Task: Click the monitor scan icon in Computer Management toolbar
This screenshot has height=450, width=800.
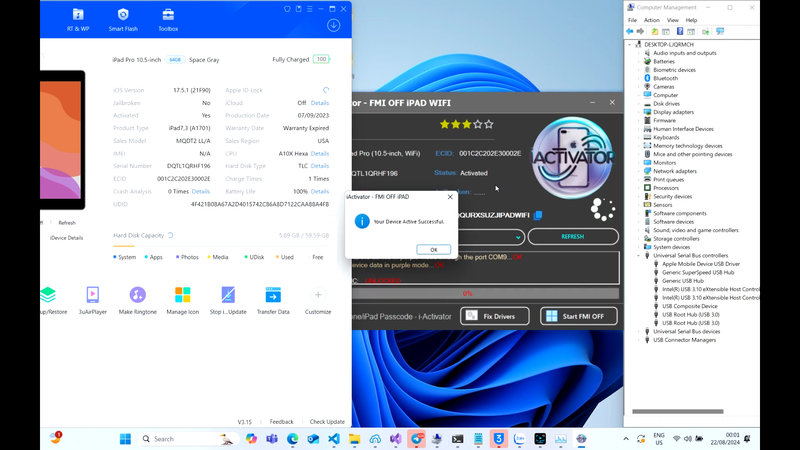Action: 720,32
